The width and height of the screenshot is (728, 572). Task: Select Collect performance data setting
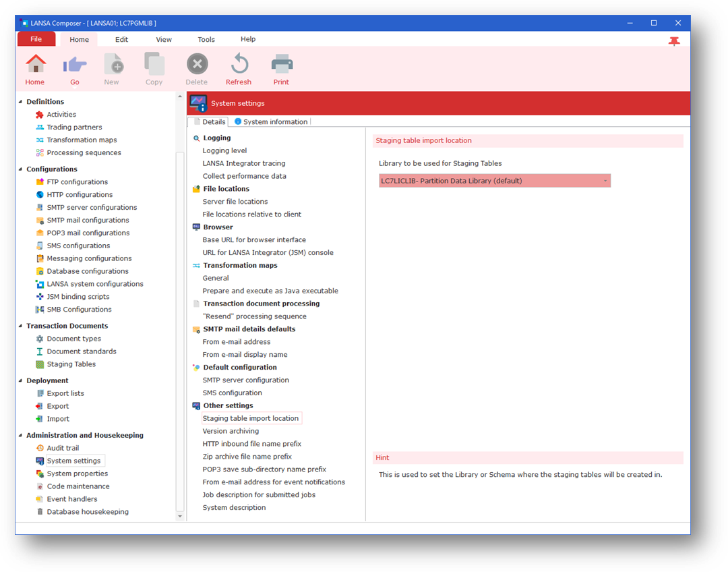pyautogui.click(x=244, y=176)
